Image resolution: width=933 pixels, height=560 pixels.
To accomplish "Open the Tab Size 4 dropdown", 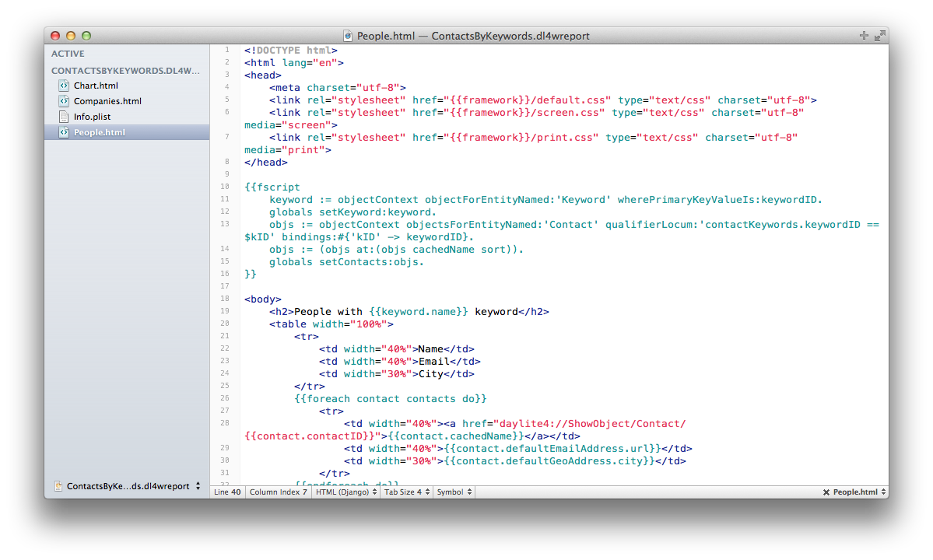I will point(406,492).
